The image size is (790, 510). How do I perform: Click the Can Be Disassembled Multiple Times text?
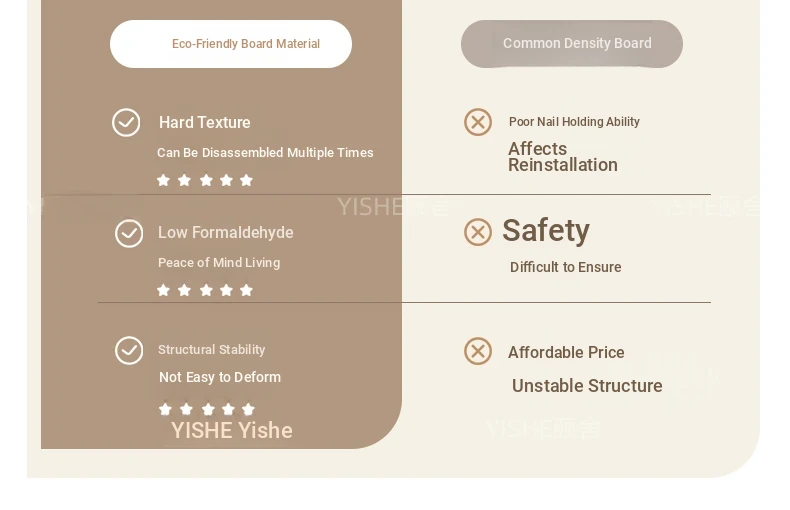tap(265, 153)
